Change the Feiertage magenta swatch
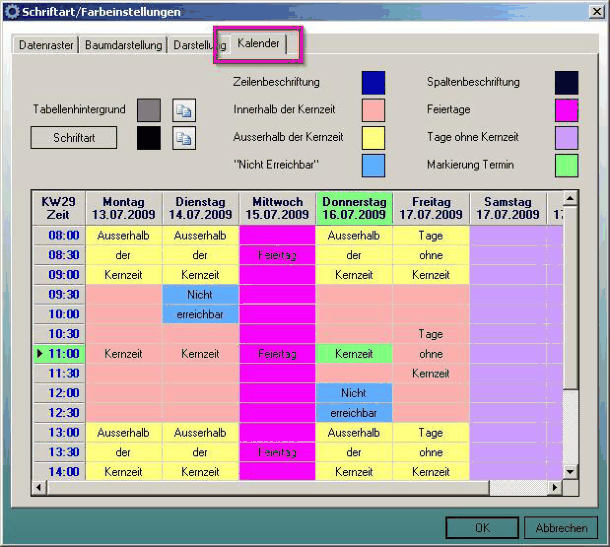This screenshot has width=610, height=547. click(566, 110)
